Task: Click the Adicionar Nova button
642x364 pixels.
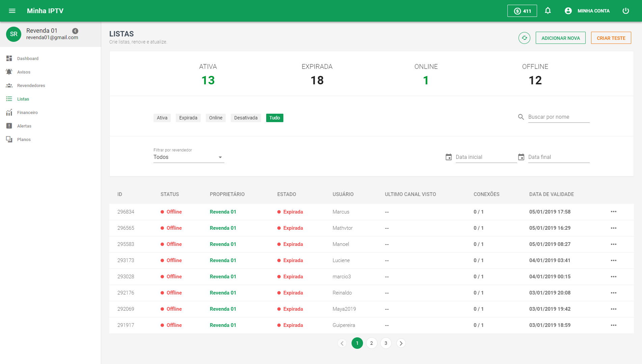Action: [560, 38]
